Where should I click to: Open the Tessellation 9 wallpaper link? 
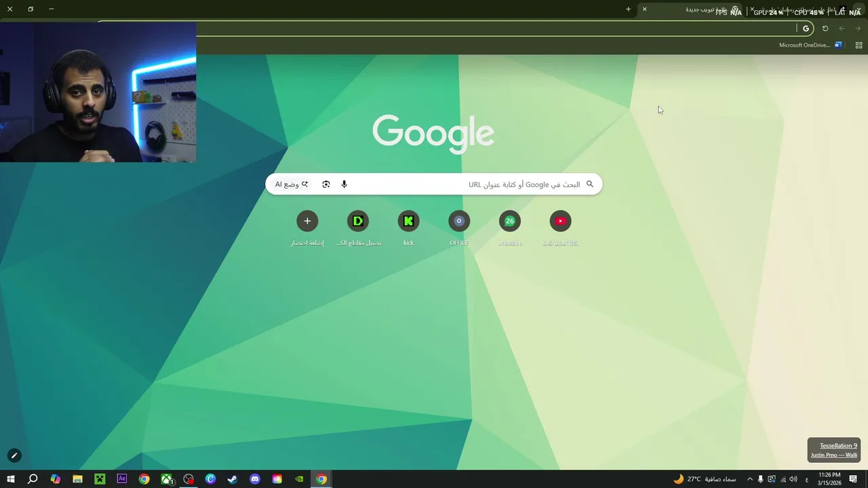click(x=838, y=445)
